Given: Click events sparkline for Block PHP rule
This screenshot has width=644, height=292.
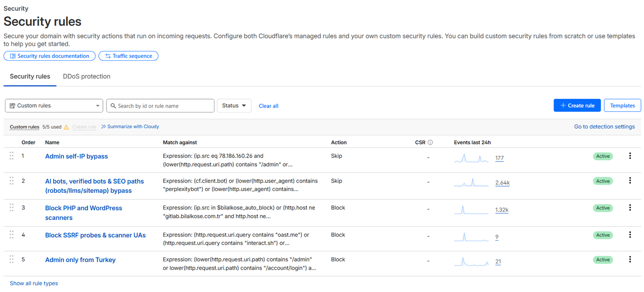Looking at the screenshot, I should tap(471, 210).
